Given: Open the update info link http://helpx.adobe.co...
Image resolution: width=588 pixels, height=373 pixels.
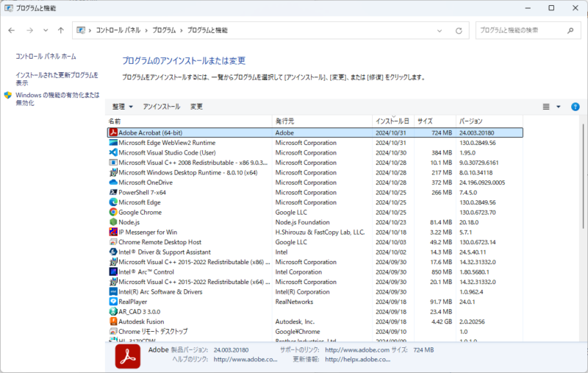Looking at the screenshot, I should [x=358, y=360].
